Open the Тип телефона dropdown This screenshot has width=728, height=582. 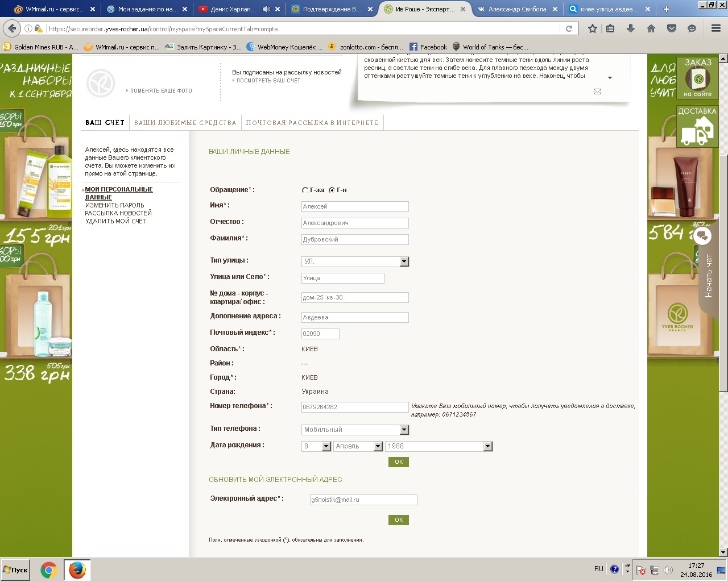click(x=355, y=430)
